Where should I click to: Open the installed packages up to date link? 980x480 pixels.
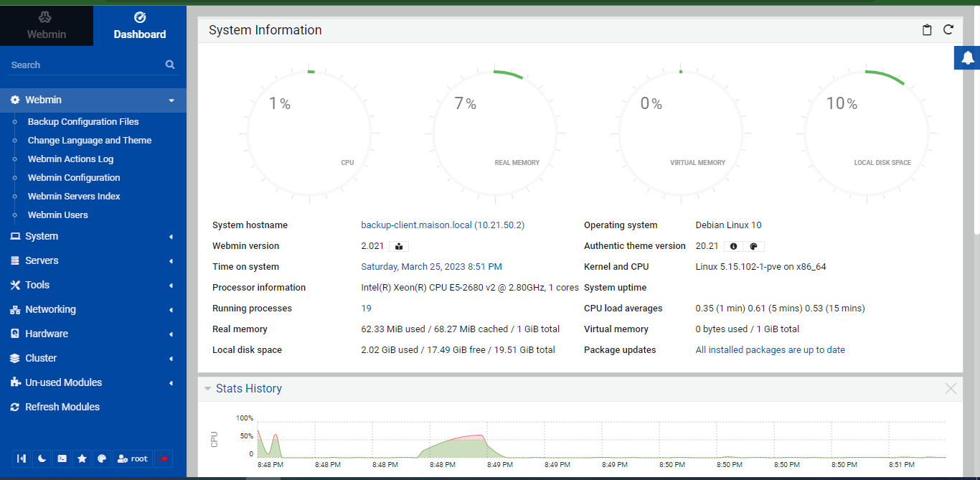[x=770, y=350]
